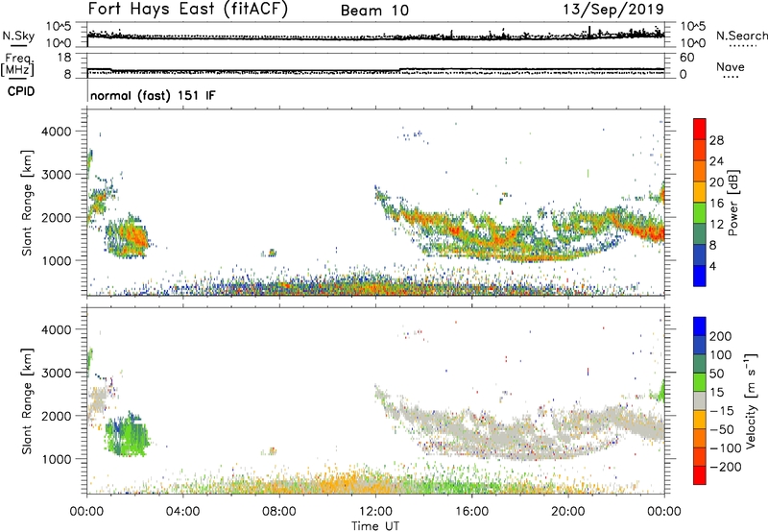This screenshot has width=768, height=532.
Task: Click the date 13/Sep/2019
Action: pos(613,10)
